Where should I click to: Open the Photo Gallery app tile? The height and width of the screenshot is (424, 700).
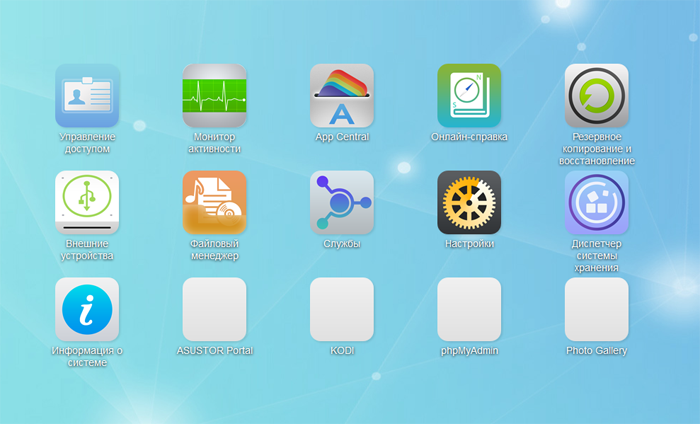pyautogui.click(x=596, y=309)
